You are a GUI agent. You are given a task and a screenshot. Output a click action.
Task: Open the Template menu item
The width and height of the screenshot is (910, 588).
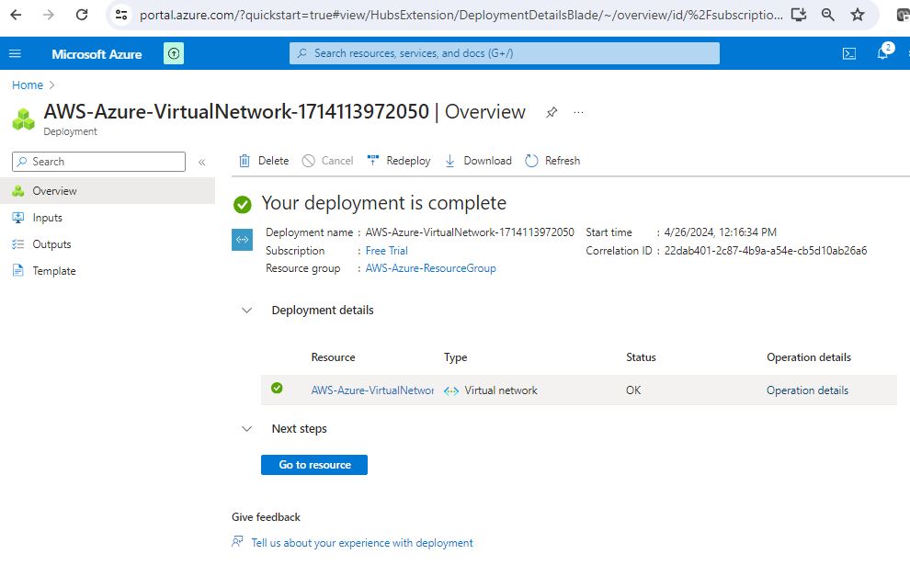(53, 271)
